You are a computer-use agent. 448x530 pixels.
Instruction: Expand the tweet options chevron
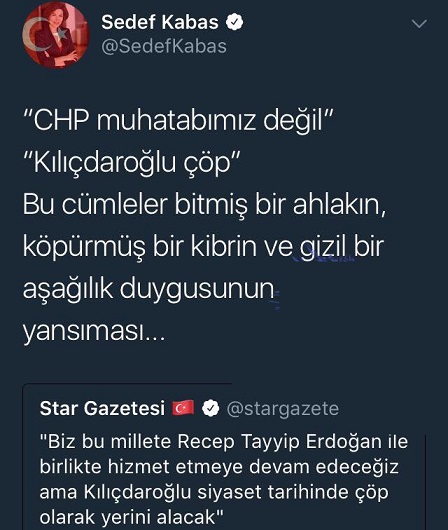(x=419, y=24)
